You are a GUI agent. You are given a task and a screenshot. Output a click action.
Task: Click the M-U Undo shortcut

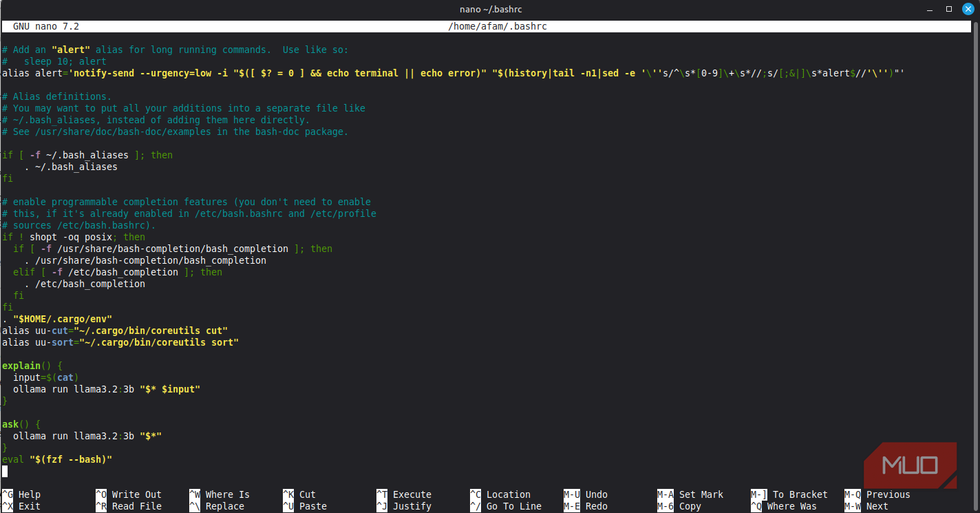click(586, 494)
